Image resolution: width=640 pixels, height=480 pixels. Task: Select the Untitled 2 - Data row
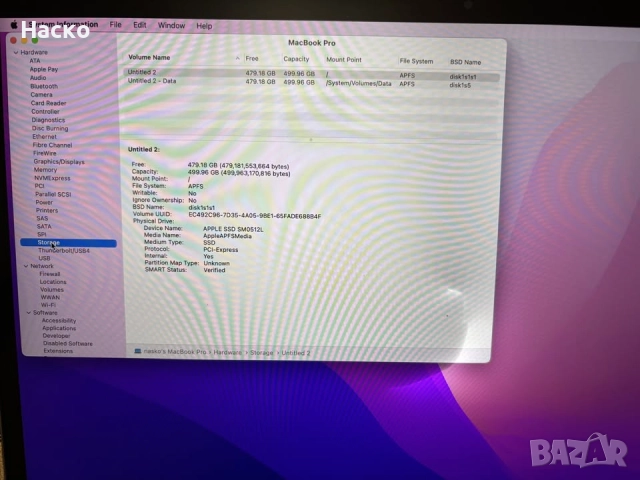[x=311, y=82]
